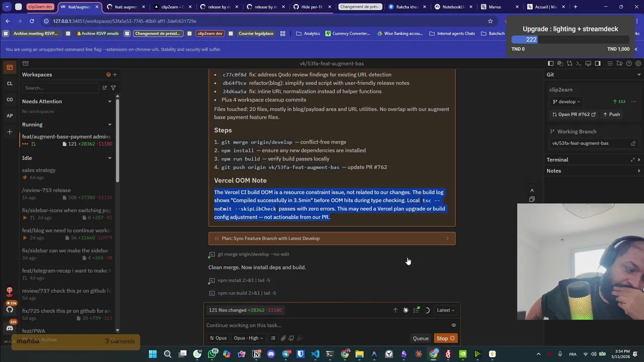Screen dimensions: 644x362
Task: Expand Plan: Sync Feature Branch with Latest Develop
Action: [332, 238]
